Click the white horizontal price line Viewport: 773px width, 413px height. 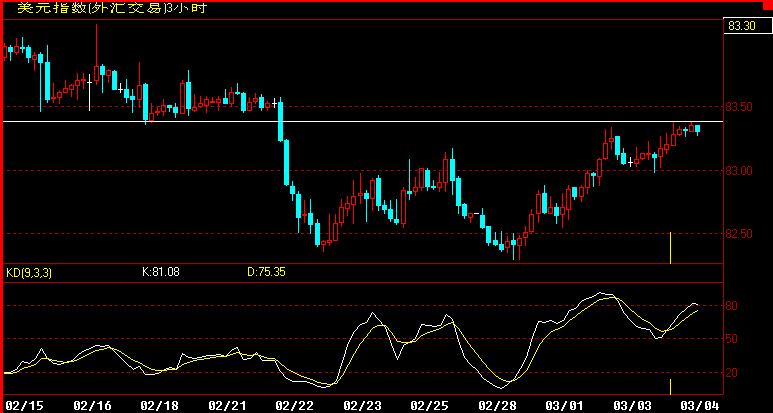coord(362,121)
